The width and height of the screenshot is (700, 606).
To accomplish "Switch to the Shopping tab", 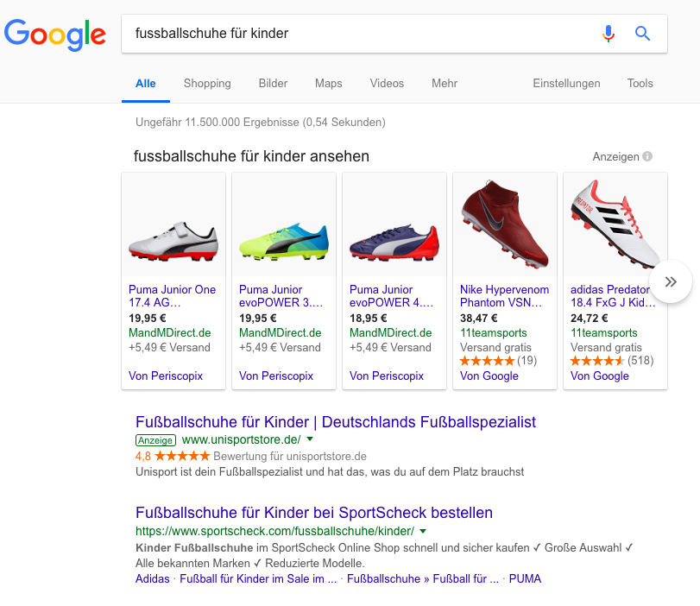I will coord(207,84).
